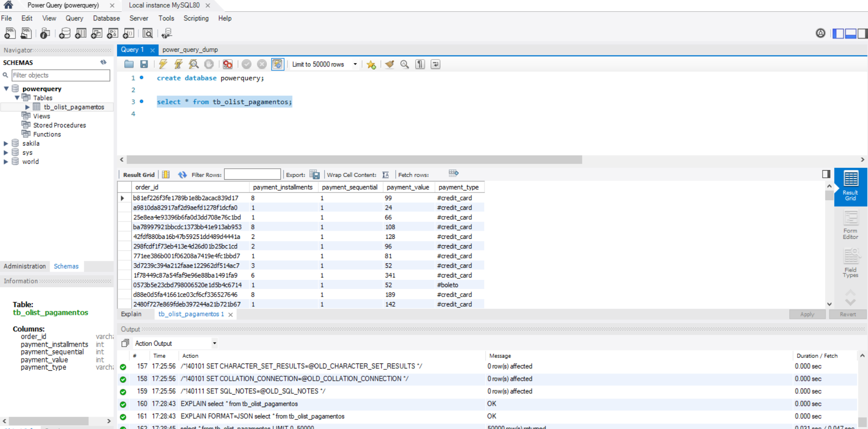Beautify the SQL query with broom icon

[x=389, y=64]
